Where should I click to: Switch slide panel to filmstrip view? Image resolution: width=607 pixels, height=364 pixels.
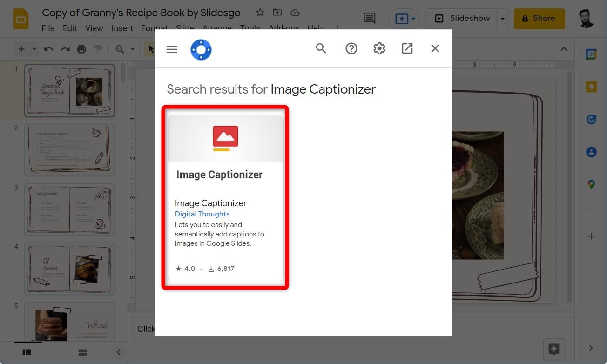27,352
